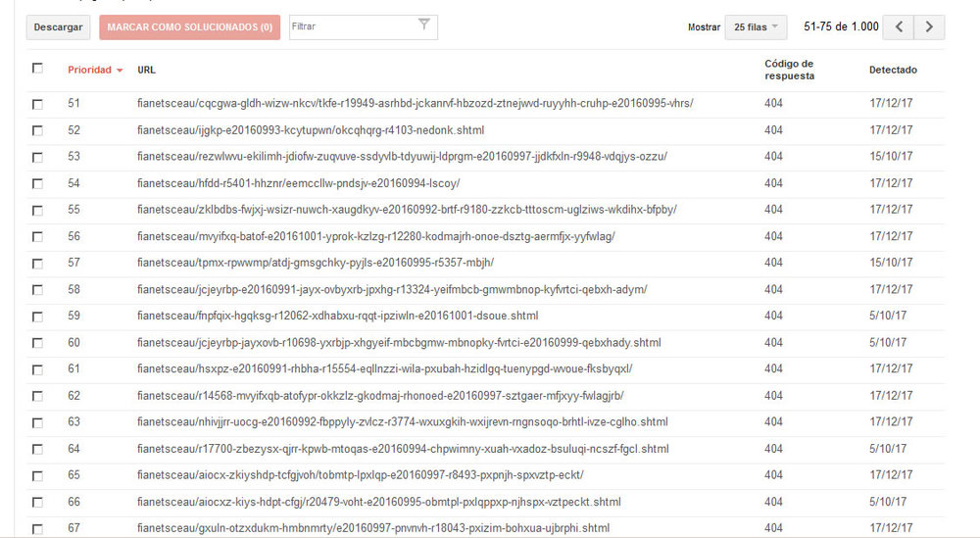The image size is (980, 538).
Task: Click the Detectado column header
Action: tap(893, 70)
